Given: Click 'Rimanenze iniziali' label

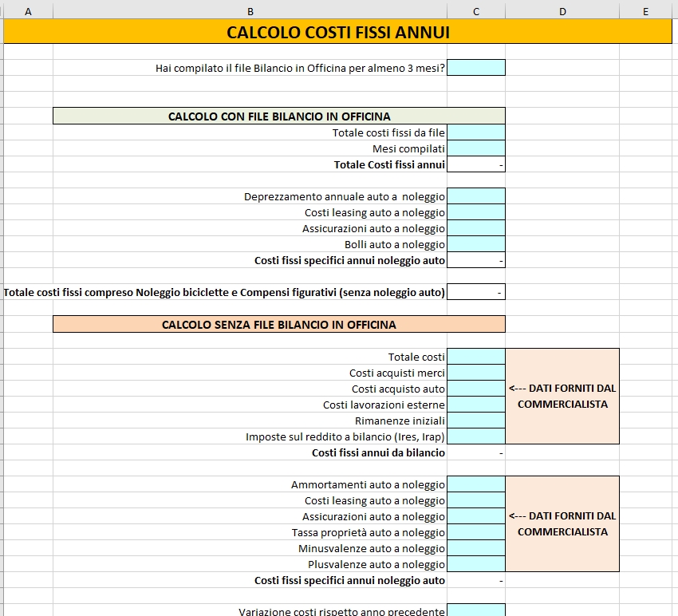Looking at the screenshot, I should [x=400, y=421].
